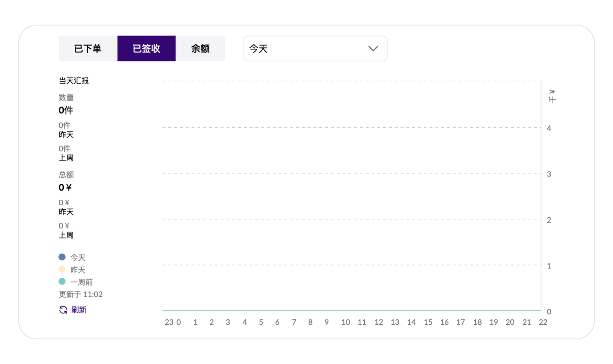The height and width of the screenshot is (364, 613).
Task: Click the small marker icon above the y-axis
Action: tap(551, 91)
